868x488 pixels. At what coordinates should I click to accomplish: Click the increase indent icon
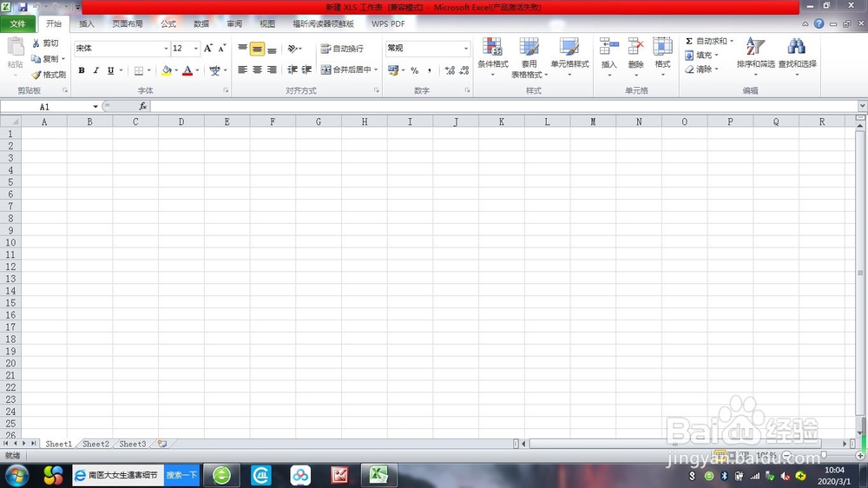[306, 69]
